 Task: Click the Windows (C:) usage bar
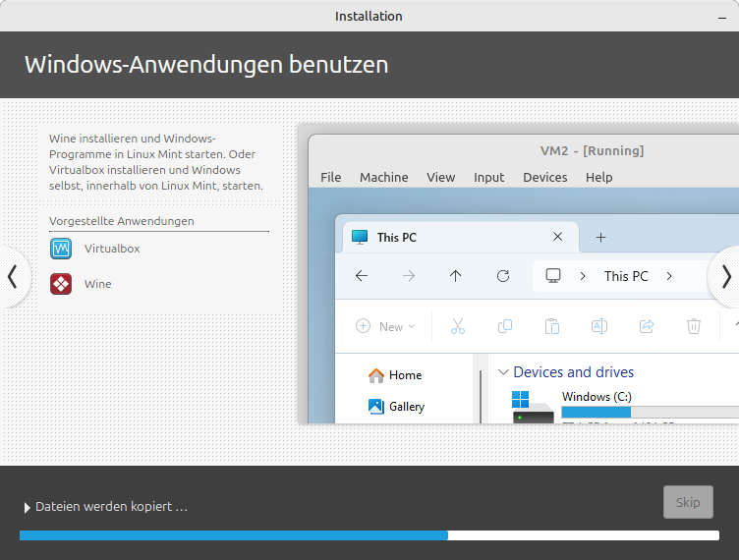tap(650, 413)
